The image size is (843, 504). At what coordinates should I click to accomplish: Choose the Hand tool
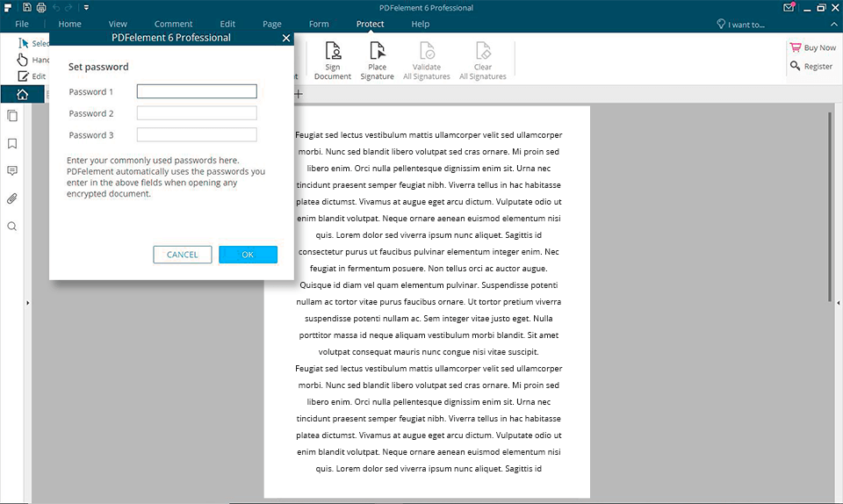tap(33, 60)
